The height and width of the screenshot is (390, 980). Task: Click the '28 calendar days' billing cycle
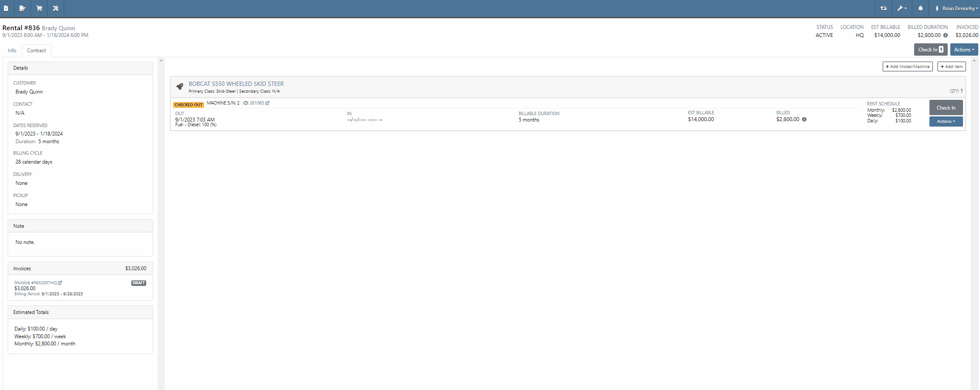(34, 162)
